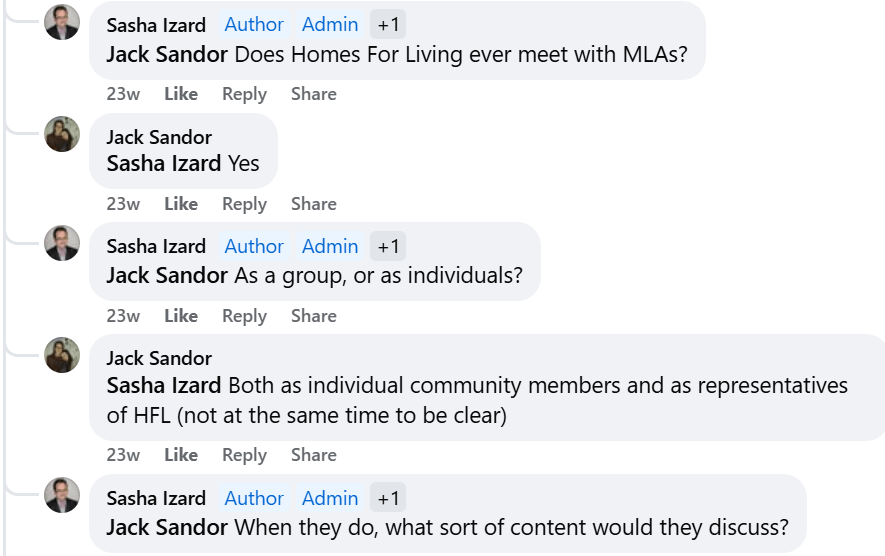Open Sasha Izard's avatar on "As a group" comment
The image size is (885, 556).
click(x=62, y=243)
